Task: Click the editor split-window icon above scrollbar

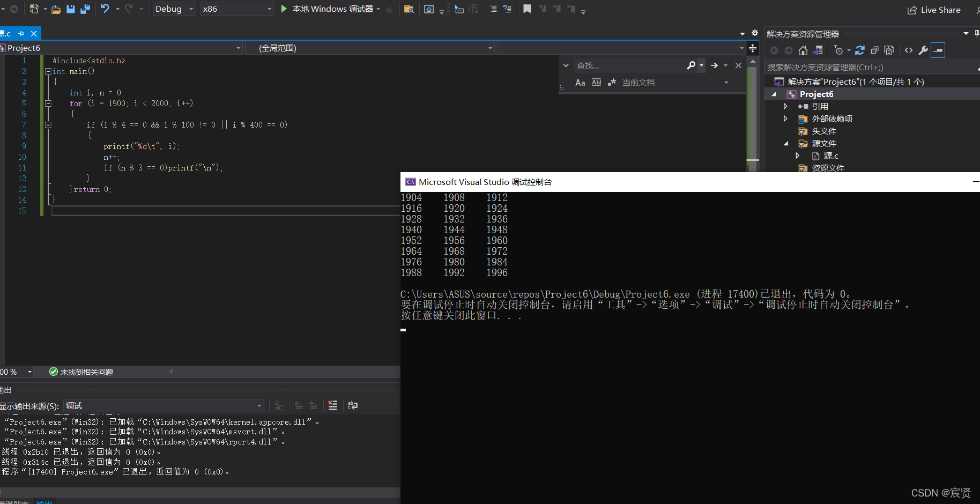Action: [753, 48]
